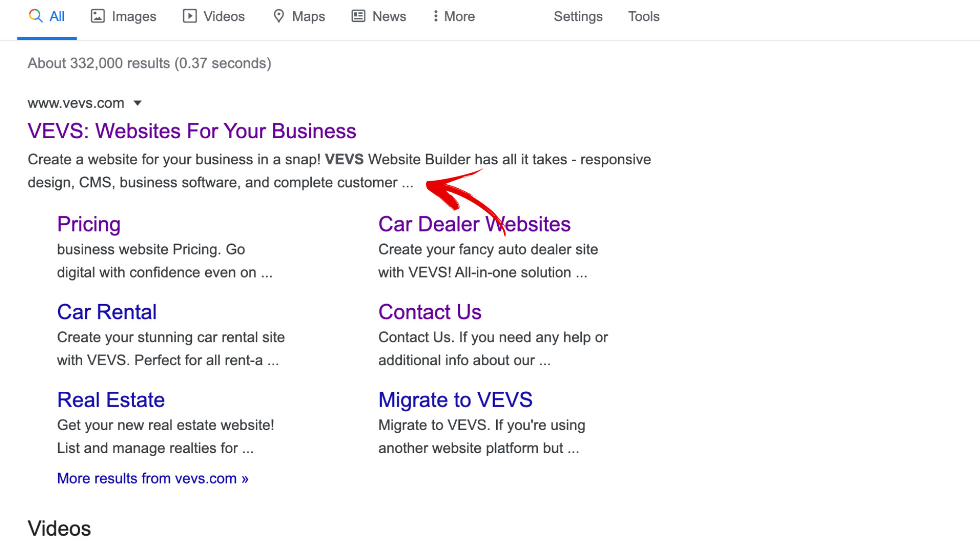Open the Real Estate sitelink
980x551 pixels.
111,399
